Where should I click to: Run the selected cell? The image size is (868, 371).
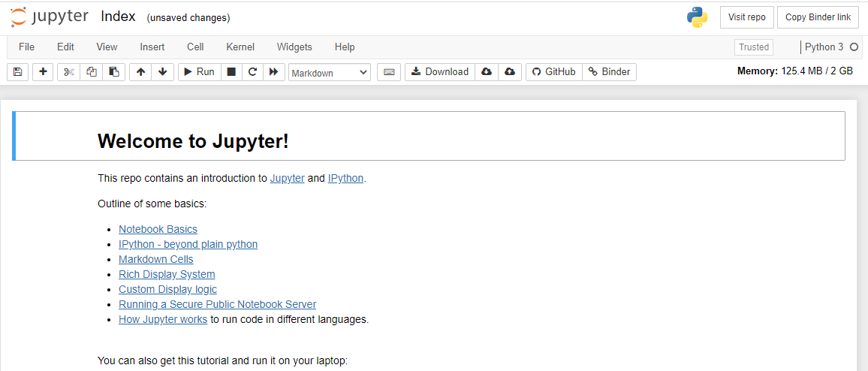pos(199,72)
